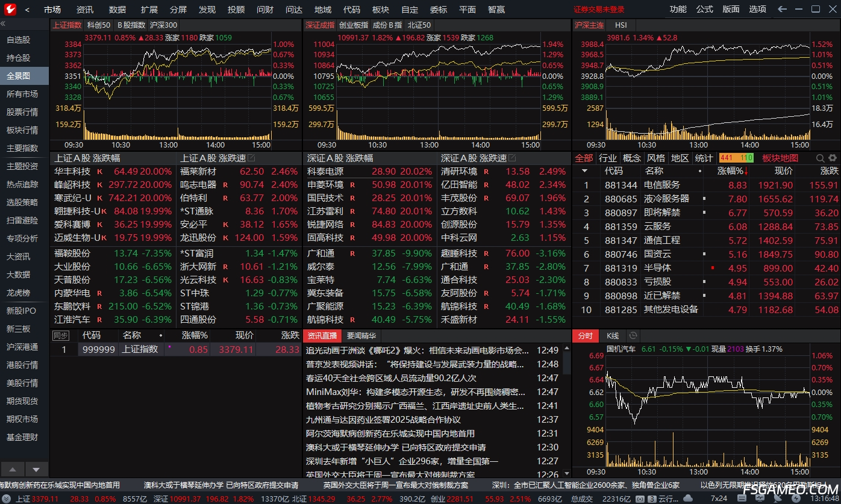This screenshot has width=841, height=504.
Task: Open the 智赢 menu
Action: [496, 10]
